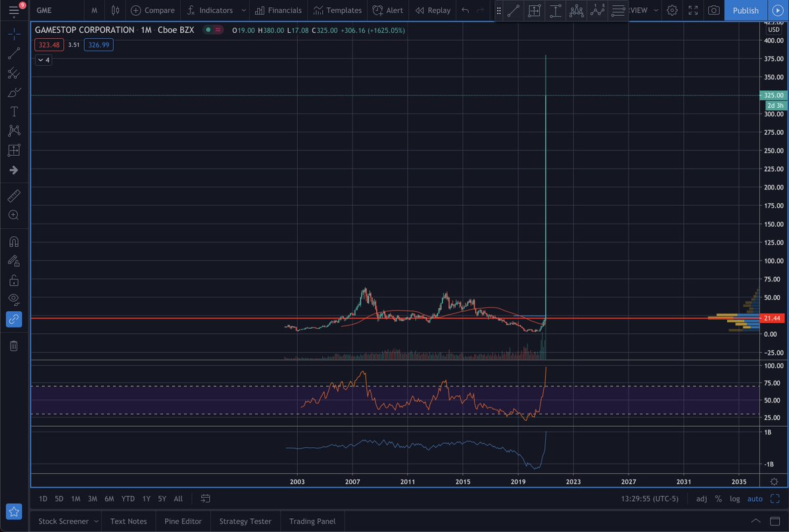The height and width of the screenshot is (532, 789).
Task: Open timezone menu at 13:29:55 (UTC-5)
Action: pyautogui.click(x=650, y=499)
